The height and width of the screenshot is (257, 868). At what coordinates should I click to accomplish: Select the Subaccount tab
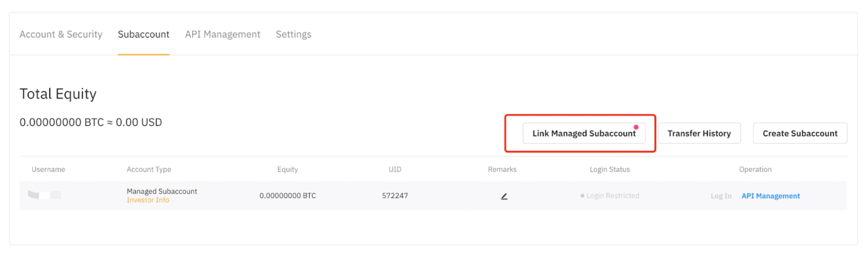[143, 34]
